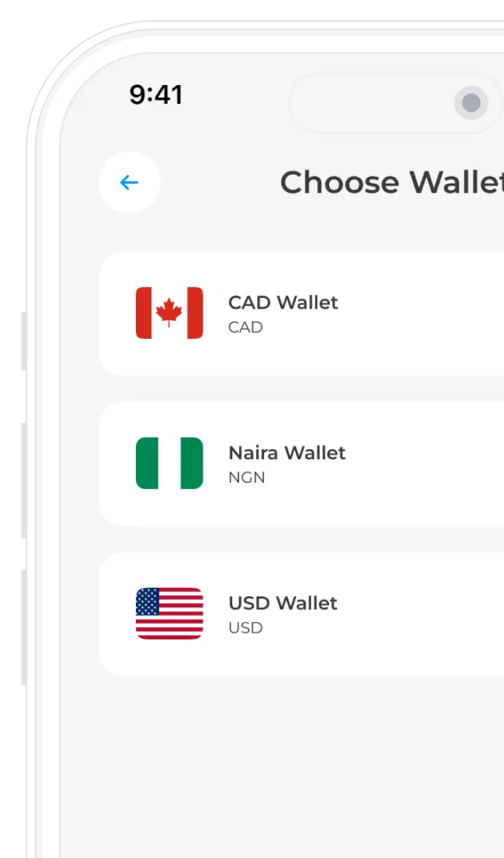The height and width of the screenshot is (858, 504).
Task: Click the Choose Wallet page heading
Action: [392, 182]
